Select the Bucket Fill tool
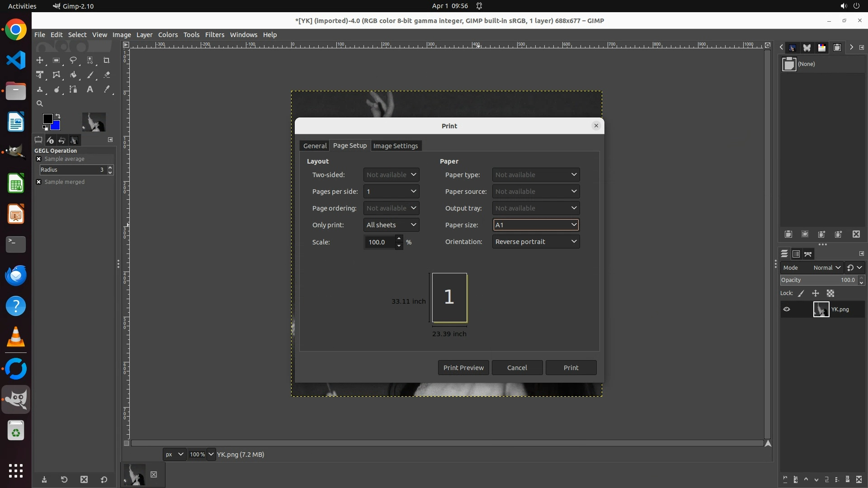This screenshot has height=488, width=868. click(x=73, y=75)
